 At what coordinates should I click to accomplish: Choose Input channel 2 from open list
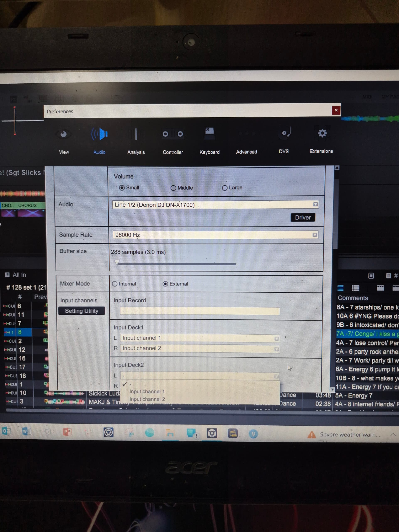(x=147, y=399)
